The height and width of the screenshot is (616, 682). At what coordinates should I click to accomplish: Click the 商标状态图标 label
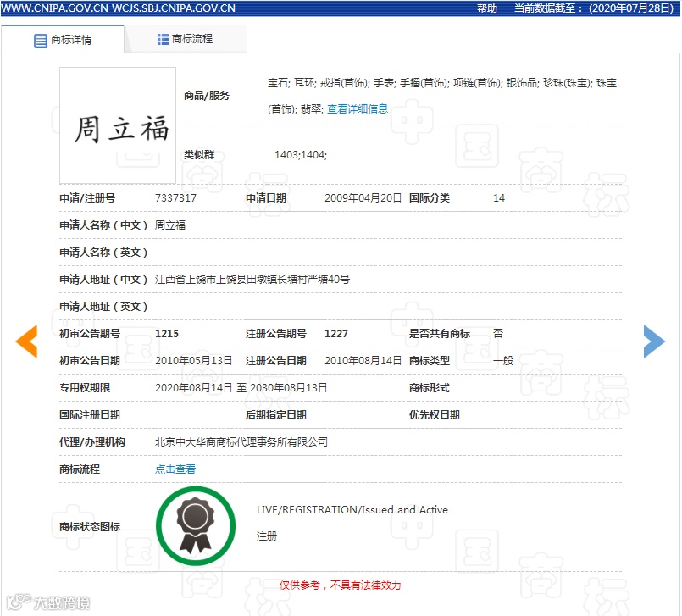(90, 527)
